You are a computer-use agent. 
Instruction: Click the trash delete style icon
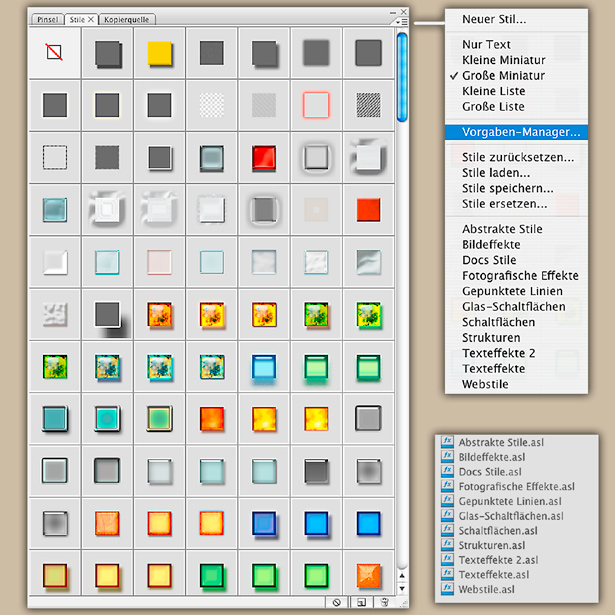pos(385,602)
